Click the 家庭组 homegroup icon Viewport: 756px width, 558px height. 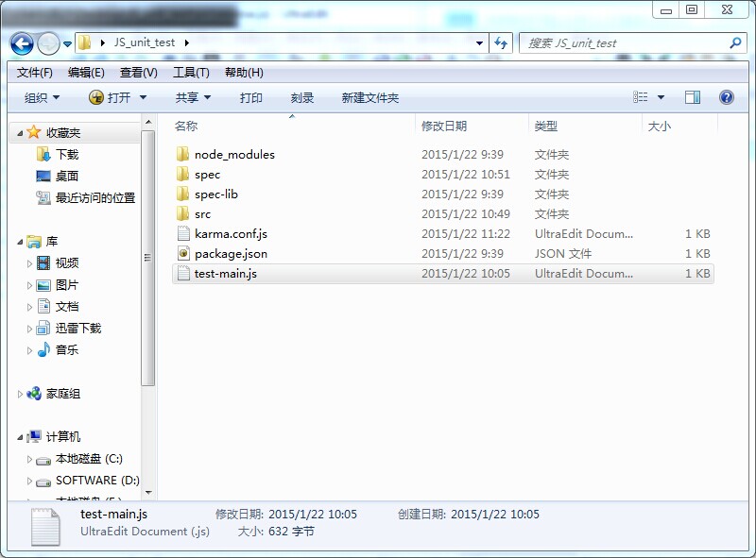tap(34, 394)
